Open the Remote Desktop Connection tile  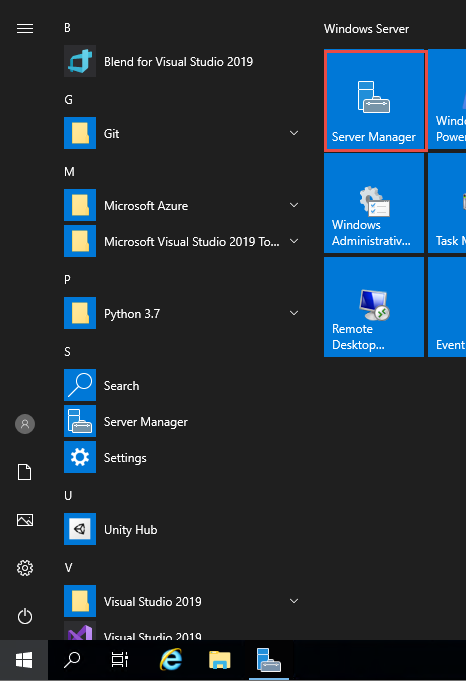tap(374, 307)
